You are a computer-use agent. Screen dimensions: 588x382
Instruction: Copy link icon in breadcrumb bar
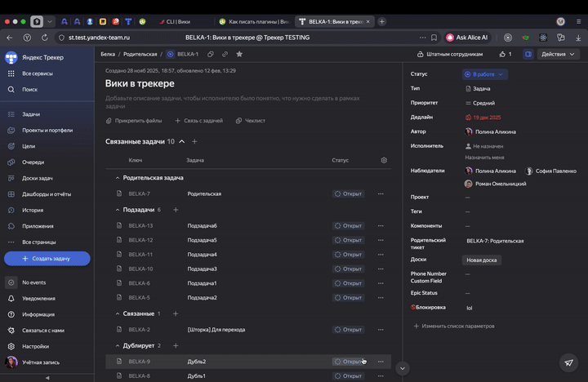coord(225,54)
